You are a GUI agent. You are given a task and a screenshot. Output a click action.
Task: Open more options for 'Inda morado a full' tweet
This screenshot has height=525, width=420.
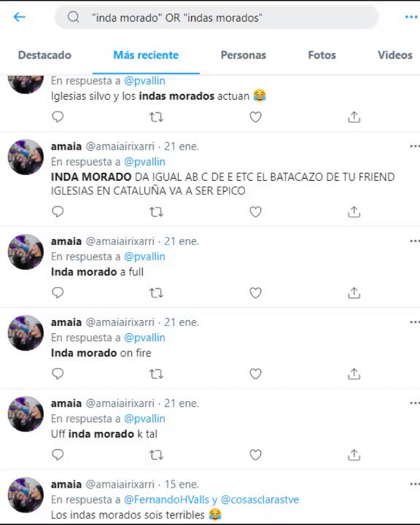415,241
